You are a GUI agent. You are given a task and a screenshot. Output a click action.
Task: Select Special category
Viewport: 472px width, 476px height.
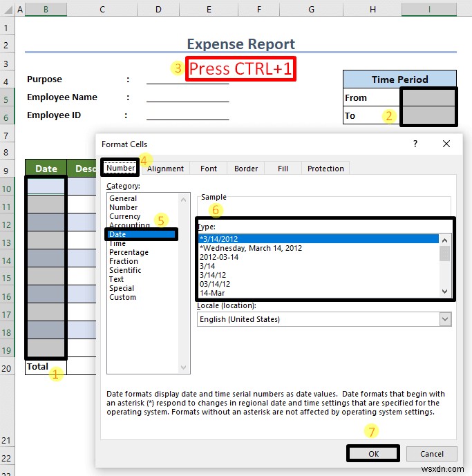point(122,288)
